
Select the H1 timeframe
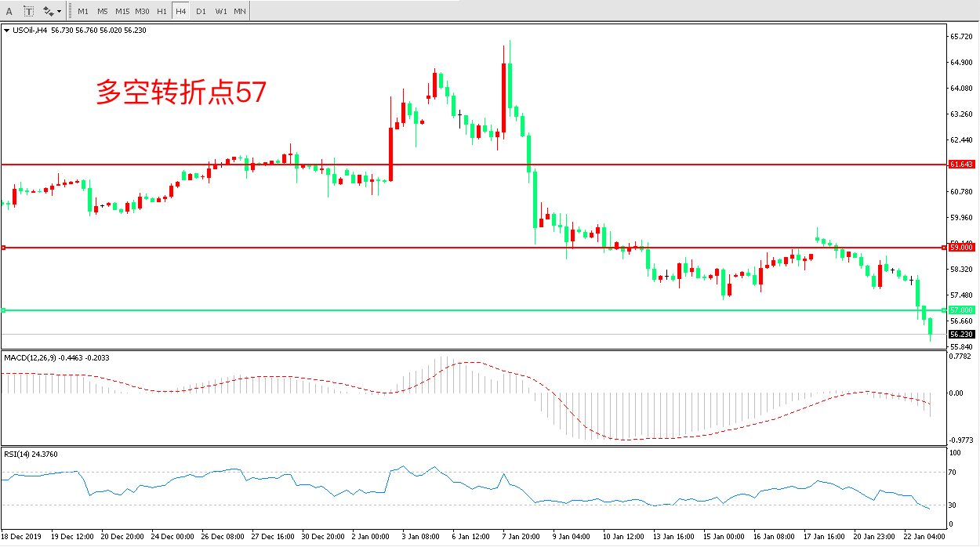(162, 11)
